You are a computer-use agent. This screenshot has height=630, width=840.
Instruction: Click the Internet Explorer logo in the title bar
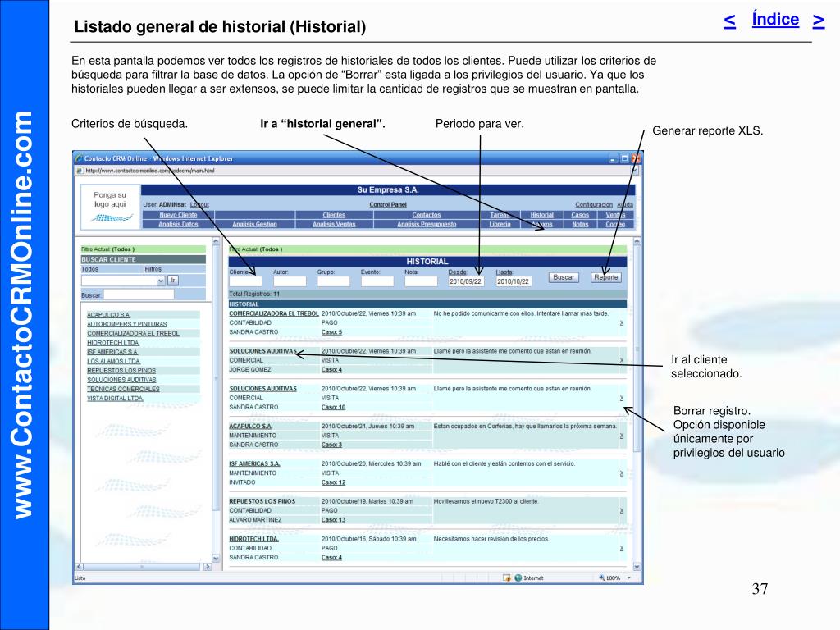tap(80, 158)
